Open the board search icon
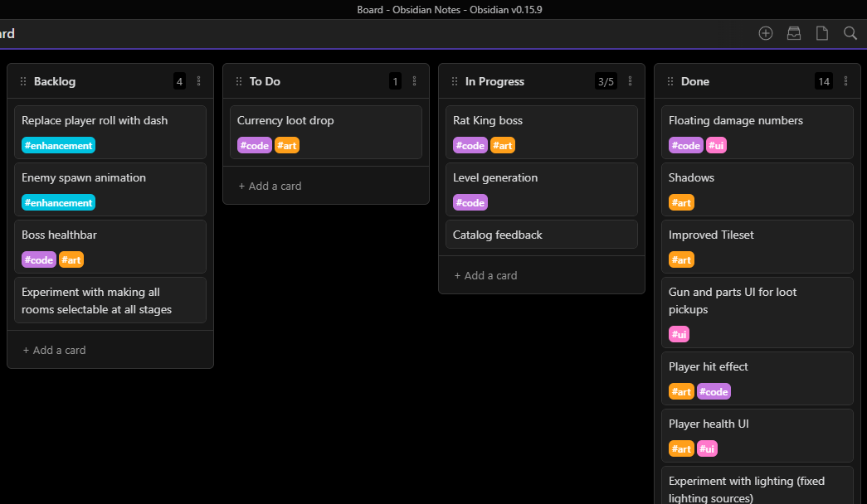 click(850, 33)
